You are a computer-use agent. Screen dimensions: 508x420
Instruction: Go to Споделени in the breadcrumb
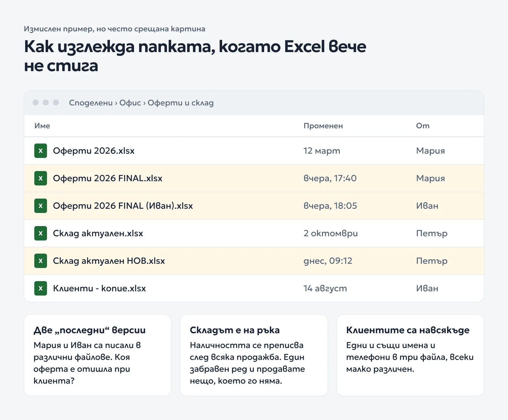coord(91,103)
